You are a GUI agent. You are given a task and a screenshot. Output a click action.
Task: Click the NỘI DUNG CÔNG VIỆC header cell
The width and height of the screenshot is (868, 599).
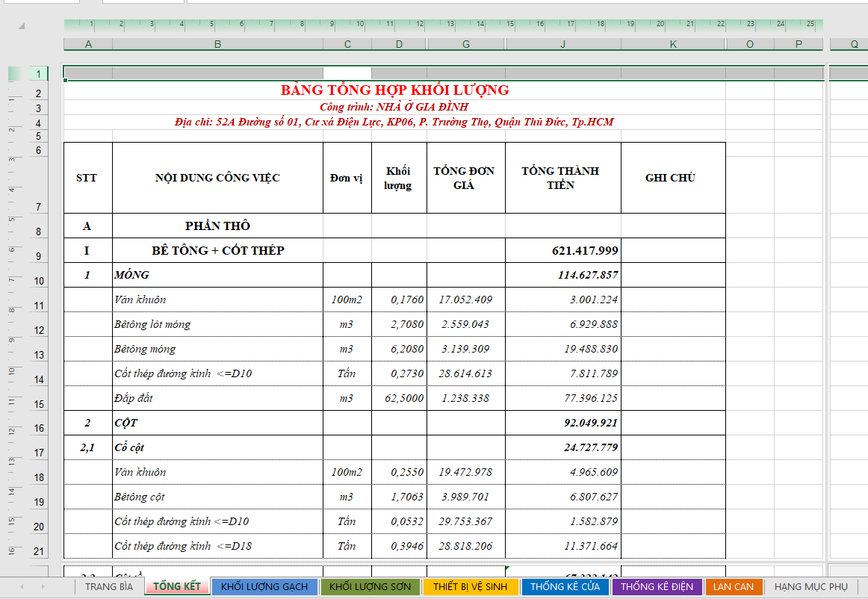point(217,178)
